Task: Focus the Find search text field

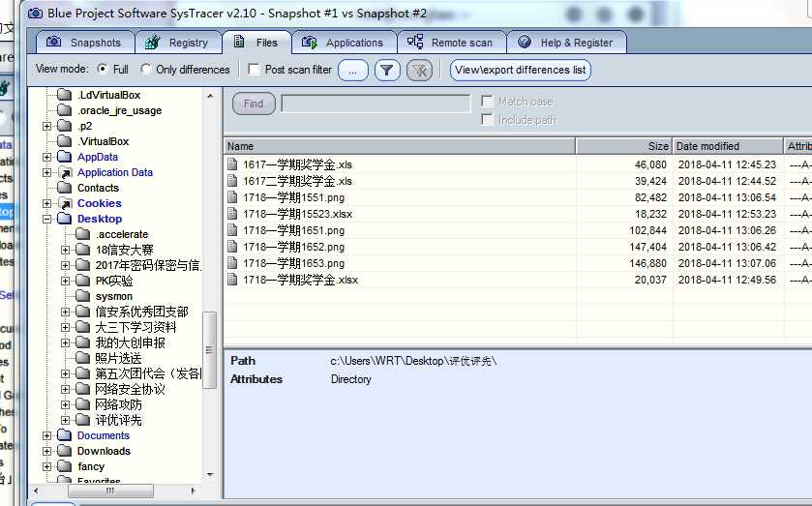Action: (376, 104)
